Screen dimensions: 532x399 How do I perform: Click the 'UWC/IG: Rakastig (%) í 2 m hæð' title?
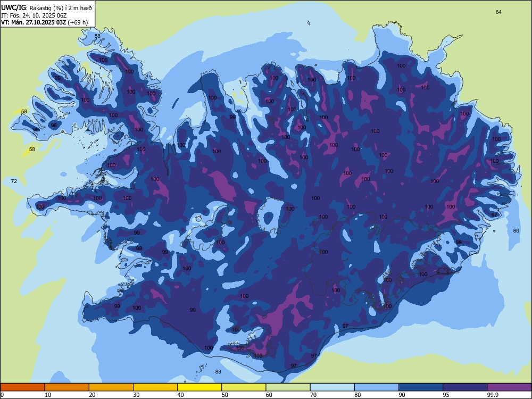[x=46, y=7]
